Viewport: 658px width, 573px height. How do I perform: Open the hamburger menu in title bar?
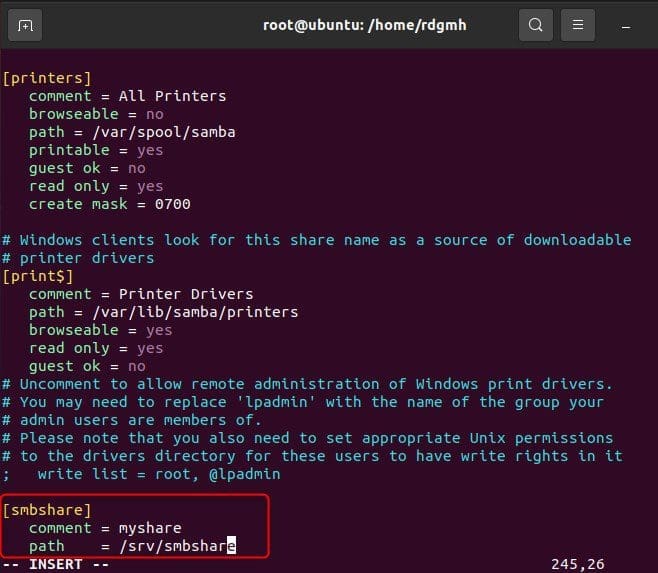(x=578, y=25)
